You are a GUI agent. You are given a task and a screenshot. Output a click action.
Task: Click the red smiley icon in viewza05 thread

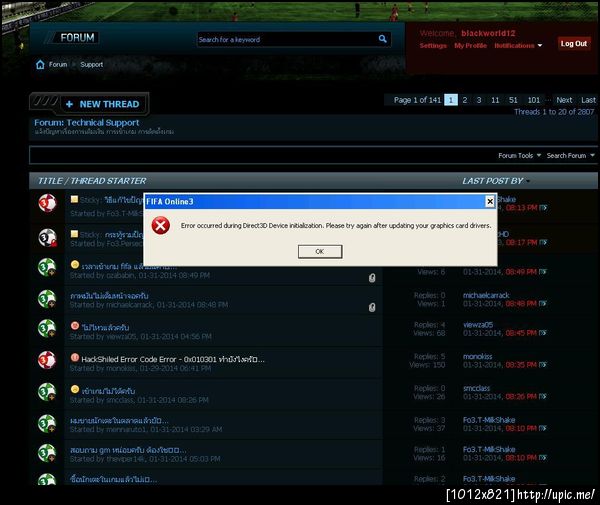[x=75, y=326]
